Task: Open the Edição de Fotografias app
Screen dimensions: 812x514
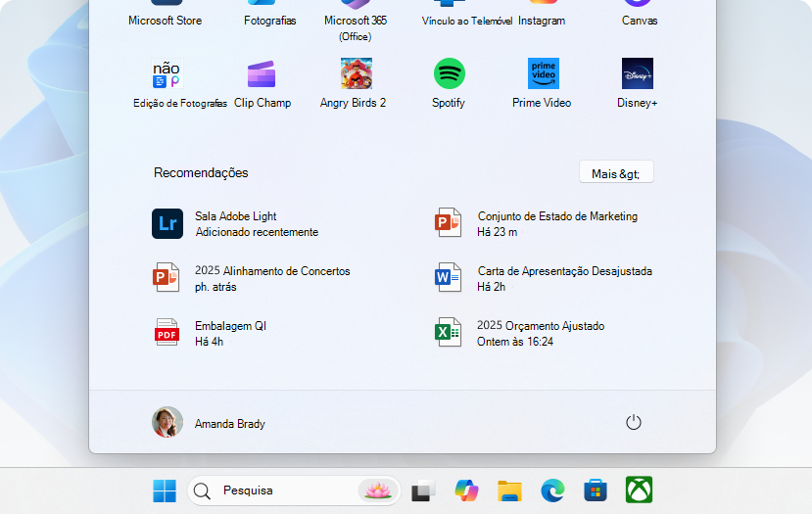Action: [167, 73]
